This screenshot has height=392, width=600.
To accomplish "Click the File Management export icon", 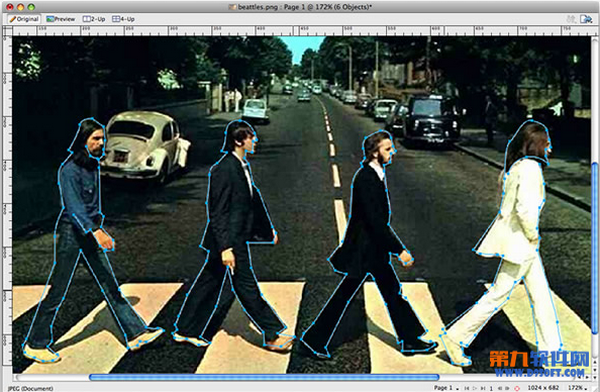I will 585,19.
